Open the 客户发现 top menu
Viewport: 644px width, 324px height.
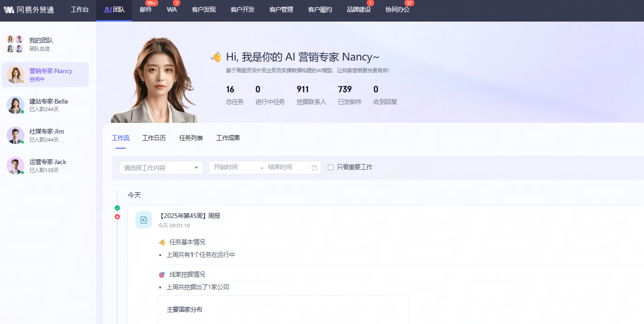coord(204,10)
